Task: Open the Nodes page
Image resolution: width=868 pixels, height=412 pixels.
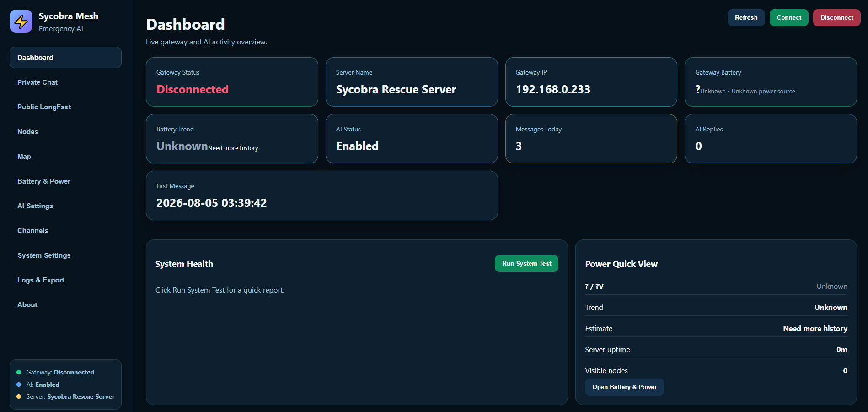Action: (65, 132)
